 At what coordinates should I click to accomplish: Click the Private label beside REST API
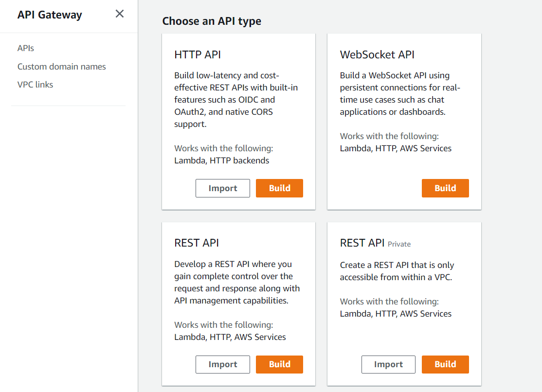pos(399,244)
